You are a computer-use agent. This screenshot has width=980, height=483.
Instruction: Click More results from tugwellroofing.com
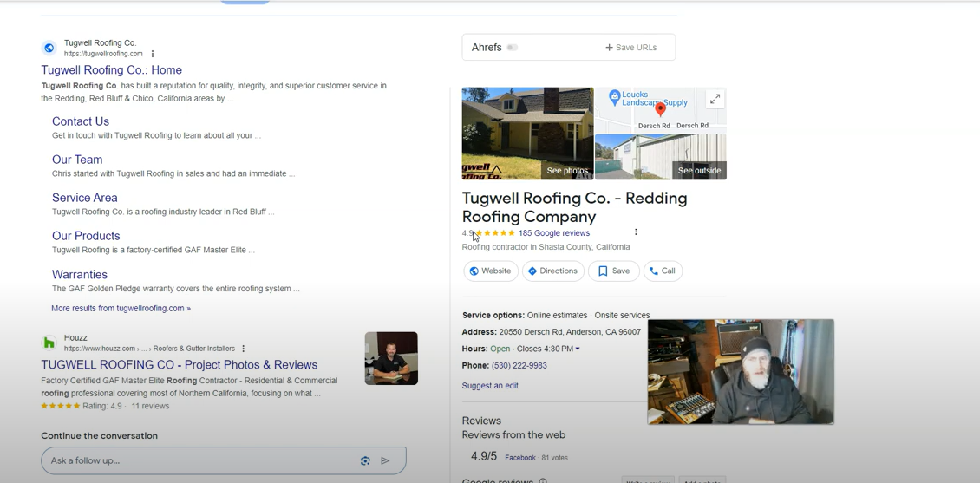[121, 308]
